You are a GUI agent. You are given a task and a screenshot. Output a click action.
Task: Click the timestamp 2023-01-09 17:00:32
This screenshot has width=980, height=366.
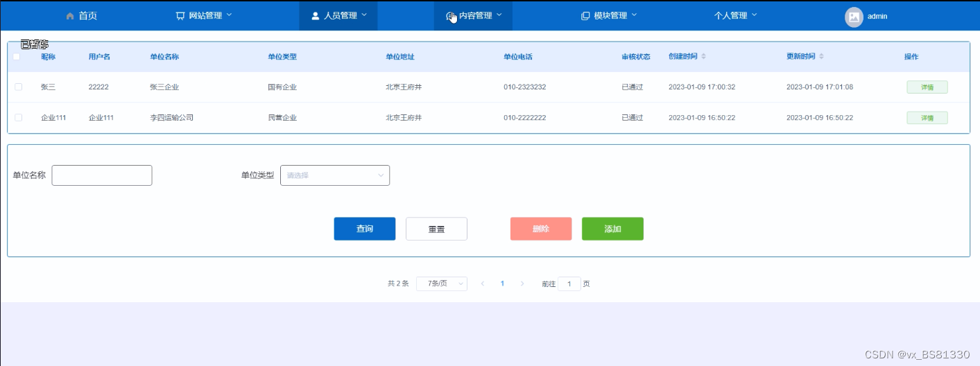tap(702, 87)
